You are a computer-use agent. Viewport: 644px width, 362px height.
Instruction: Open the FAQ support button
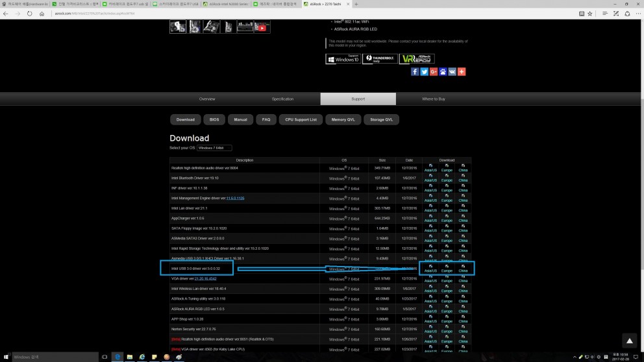pyautogui.click(x=266, y=119)
